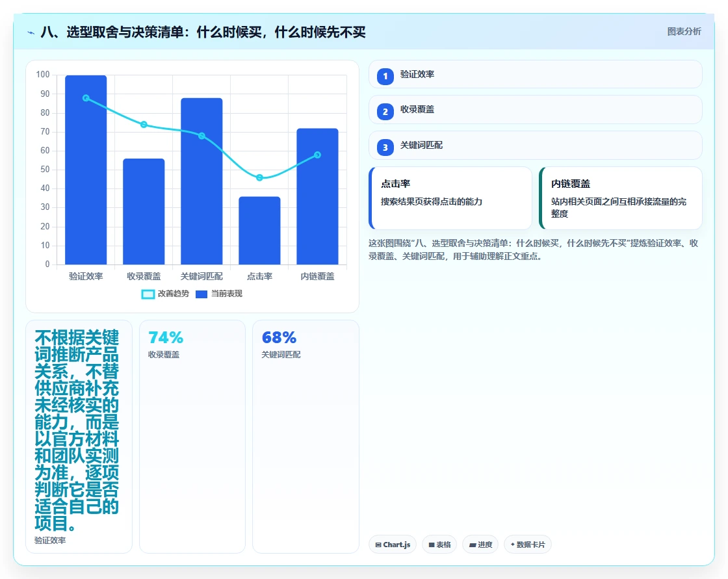
Task: Select the 关键词匹配 list item
Action: [536, 146]
